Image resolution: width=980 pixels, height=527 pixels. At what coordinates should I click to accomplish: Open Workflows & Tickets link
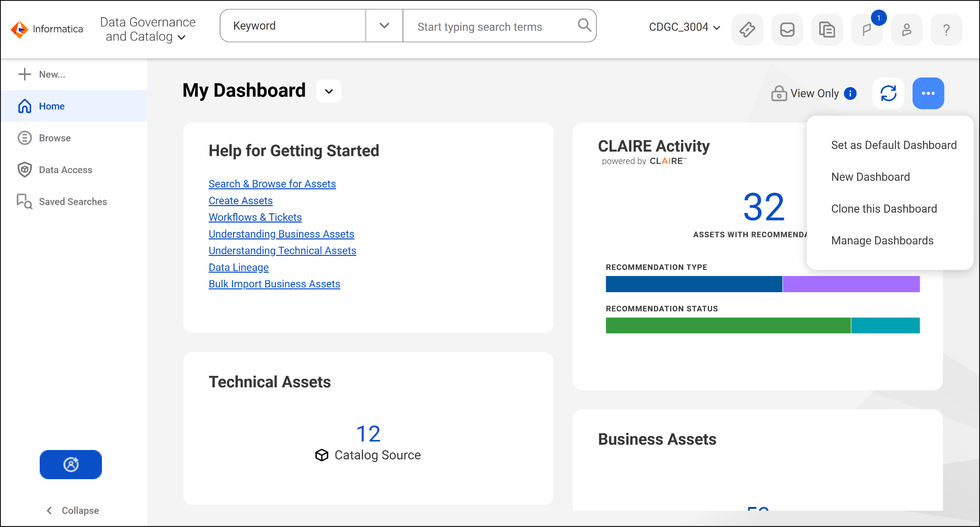tap(255, 217)
